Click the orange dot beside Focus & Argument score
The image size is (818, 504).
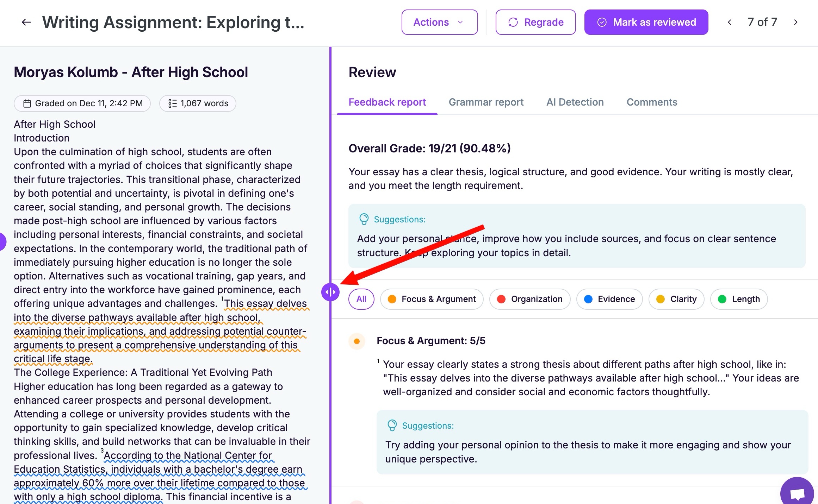coord(357,341)
